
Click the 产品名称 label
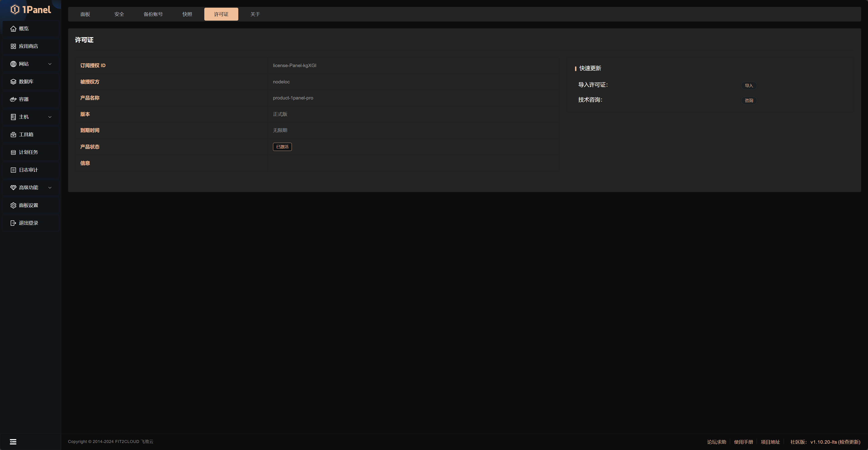(90, 98)
